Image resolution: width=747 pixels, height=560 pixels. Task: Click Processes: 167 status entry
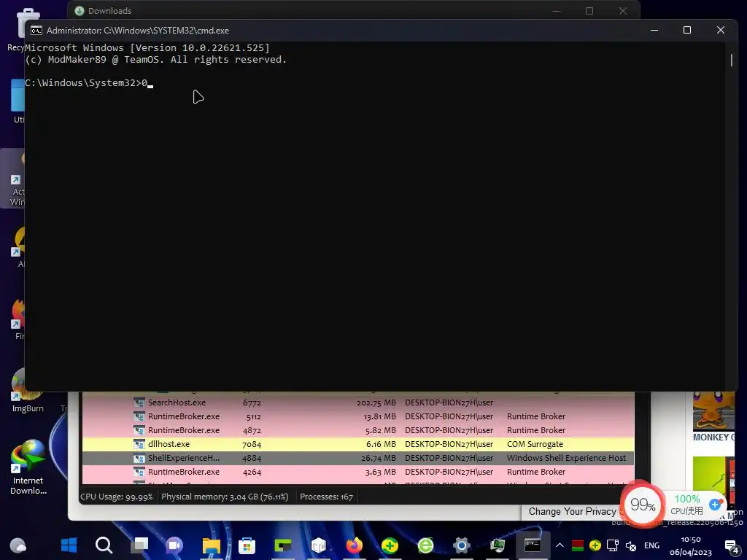326,497
